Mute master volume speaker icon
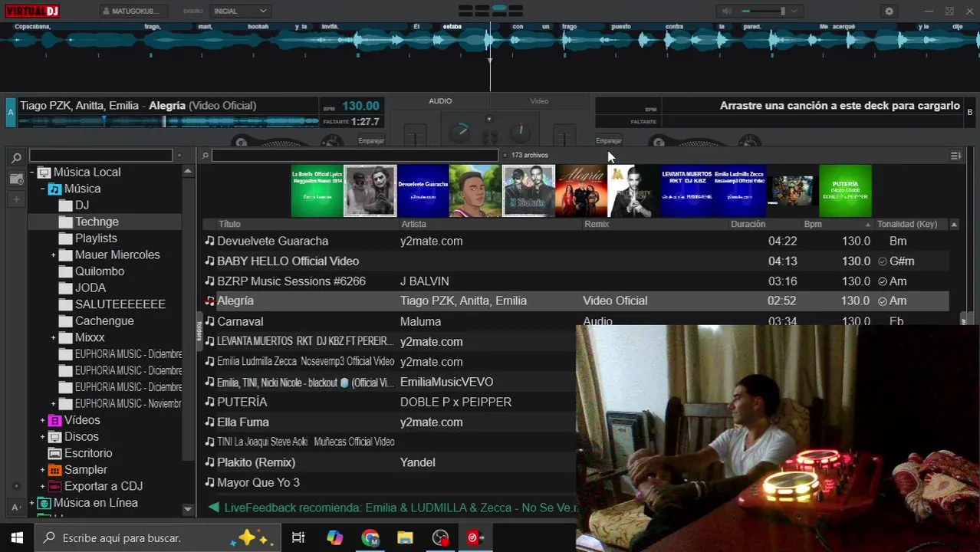Viewport: 980px width, 552px height. click(725, 11)
